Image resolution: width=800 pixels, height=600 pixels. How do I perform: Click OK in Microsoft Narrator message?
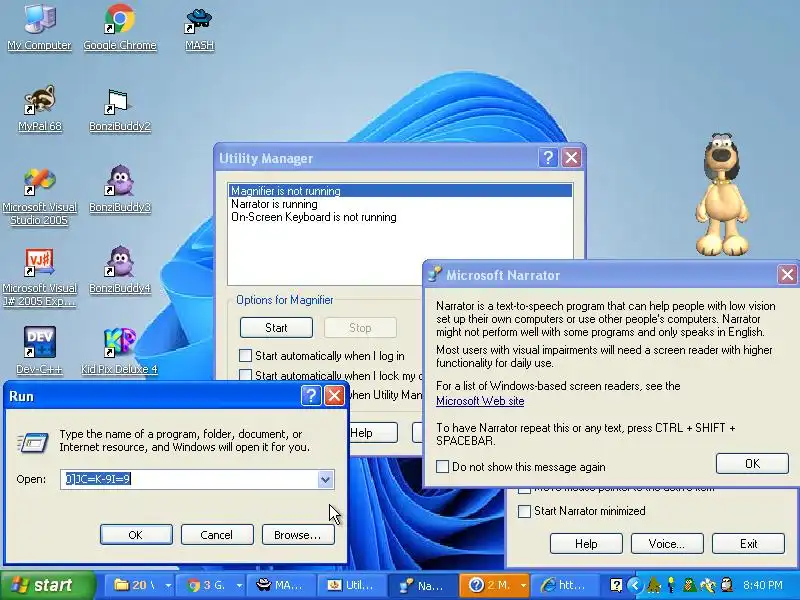(x=752, y=463)
